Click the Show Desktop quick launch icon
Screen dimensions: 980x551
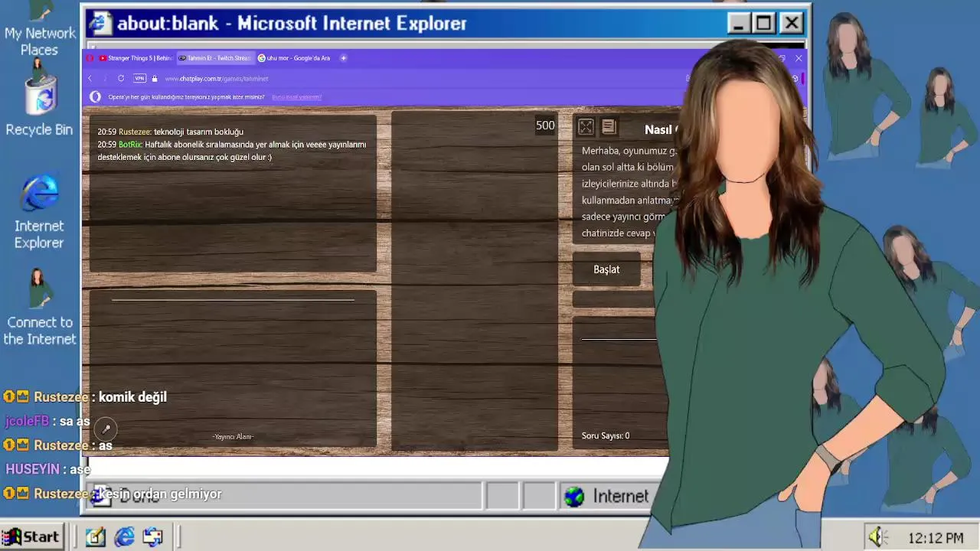(95, 537)
